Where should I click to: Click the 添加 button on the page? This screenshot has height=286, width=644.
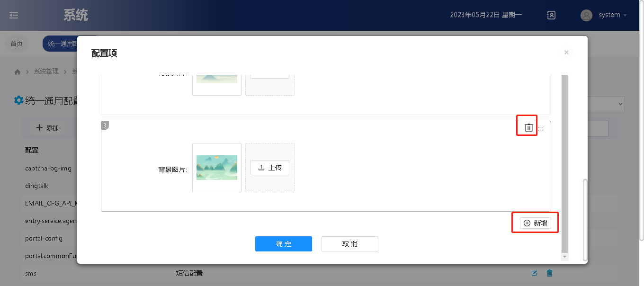point(47,128)
